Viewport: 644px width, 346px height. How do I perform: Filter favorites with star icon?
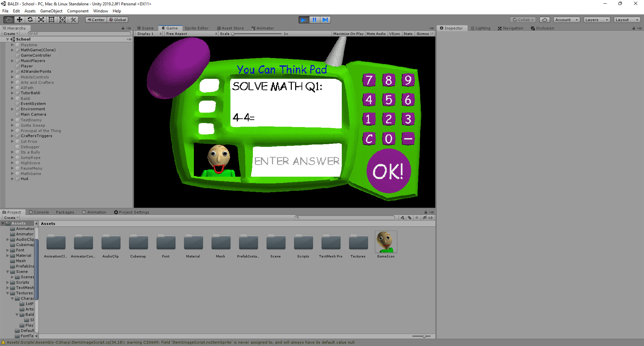[417, 218]
